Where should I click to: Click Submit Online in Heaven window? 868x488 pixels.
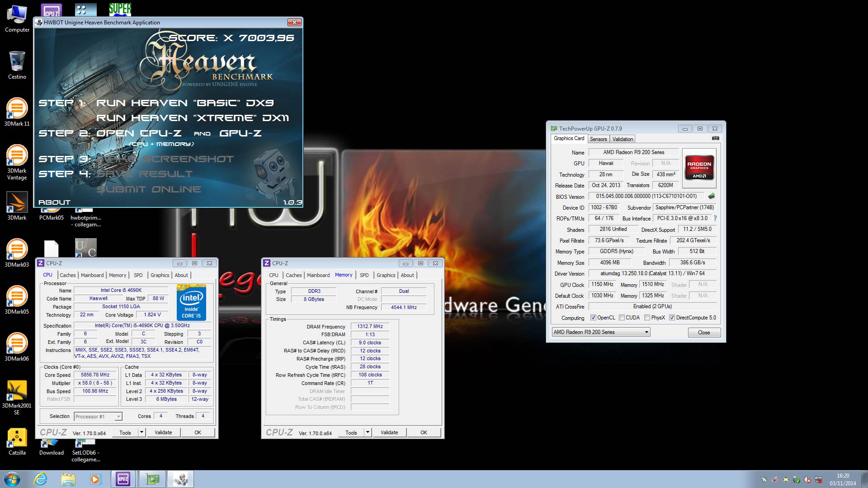point(149,189)
